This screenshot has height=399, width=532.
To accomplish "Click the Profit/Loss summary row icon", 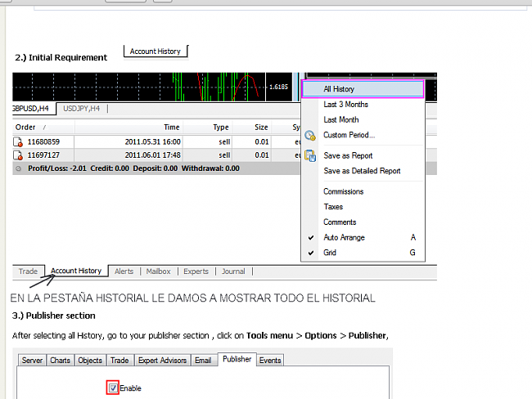I will tap(18, 168).
